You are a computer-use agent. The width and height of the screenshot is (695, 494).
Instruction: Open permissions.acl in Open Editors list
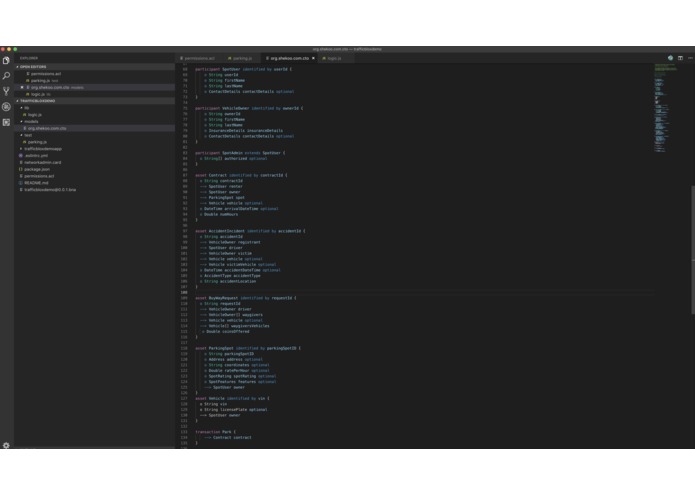(x=46, y=74)
